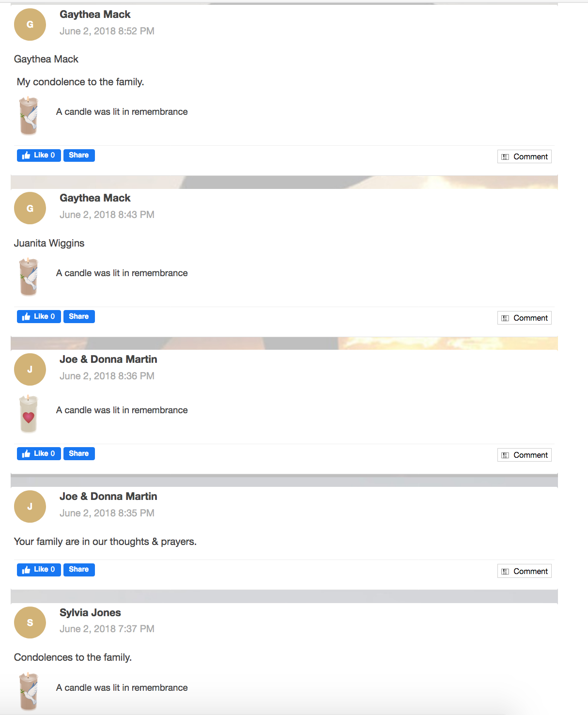
Task: Click the J avatar on the 8:36 PM post
Action: coord(30,370)
